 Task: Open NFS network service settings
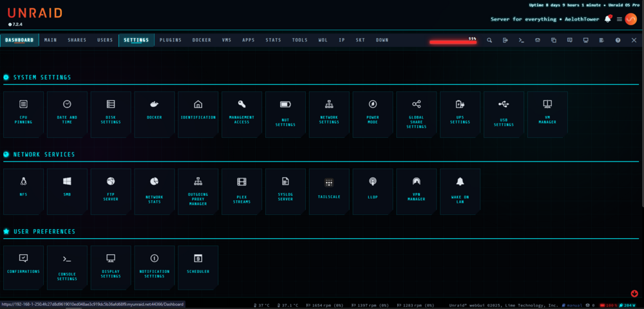coord(23,192)
